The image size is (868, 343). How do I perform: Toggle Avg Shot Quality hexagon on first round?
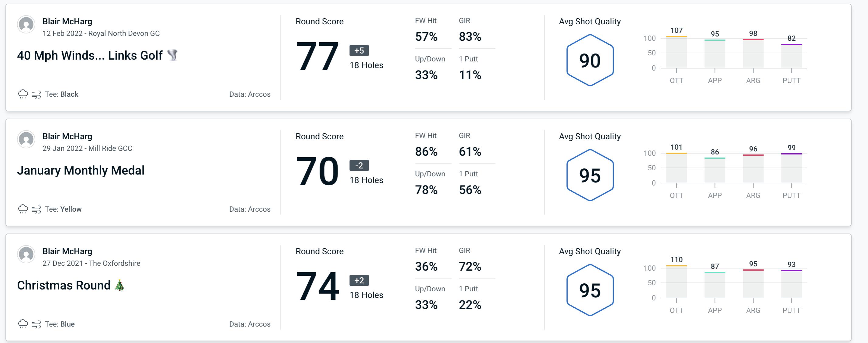589,59
